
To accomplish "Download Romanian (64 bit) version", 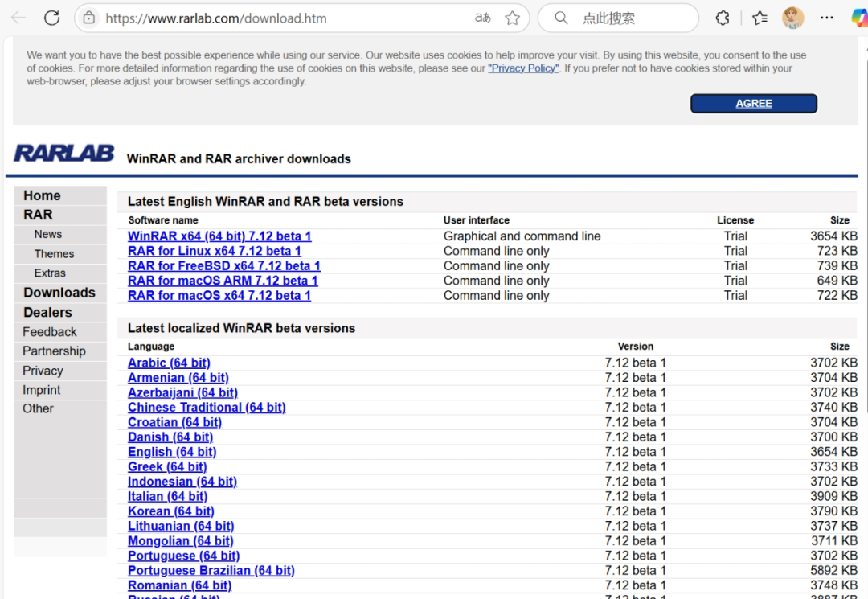I will (179, 585).
